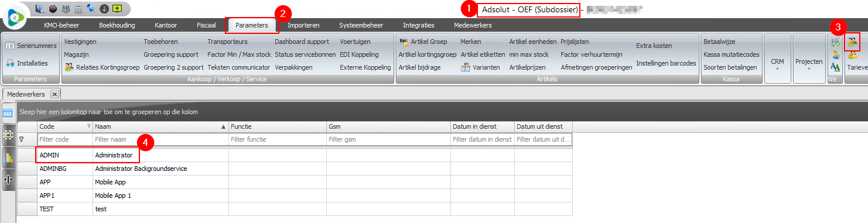The height and width of the screenshot is (223, 868).
Task: Click the Filter naam input field
Action: click(160, 139)
